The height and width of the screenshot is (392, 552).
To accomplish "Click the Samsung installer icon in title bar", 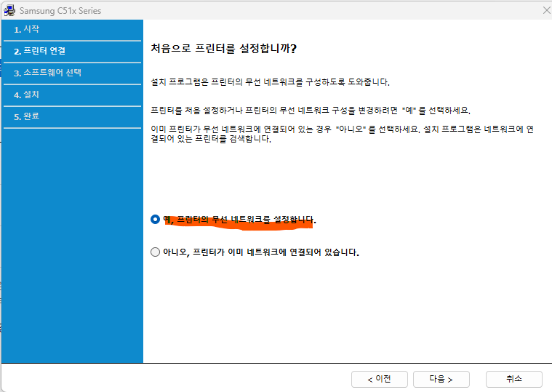I will click(9, 11).
